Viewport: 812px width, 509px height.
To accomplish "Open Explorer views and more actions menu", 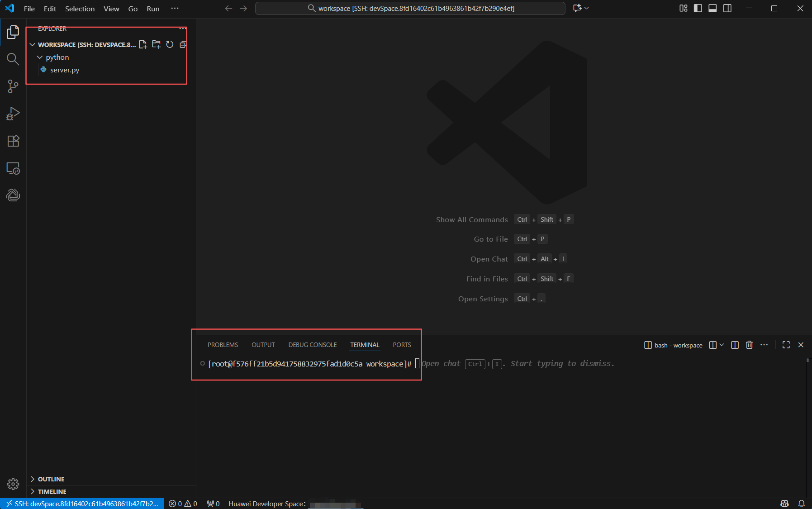I will click(x=183, y=29).
